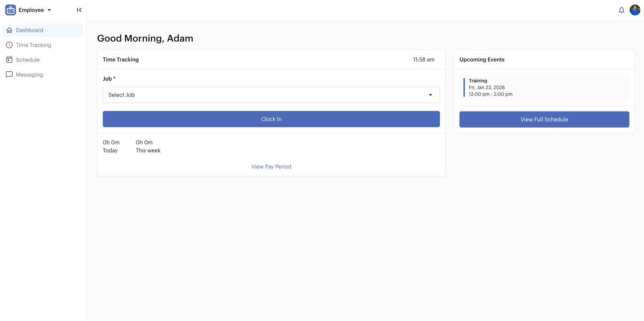
Task: Open the Select Job dropdown field
Action: [x=266, y=95]
